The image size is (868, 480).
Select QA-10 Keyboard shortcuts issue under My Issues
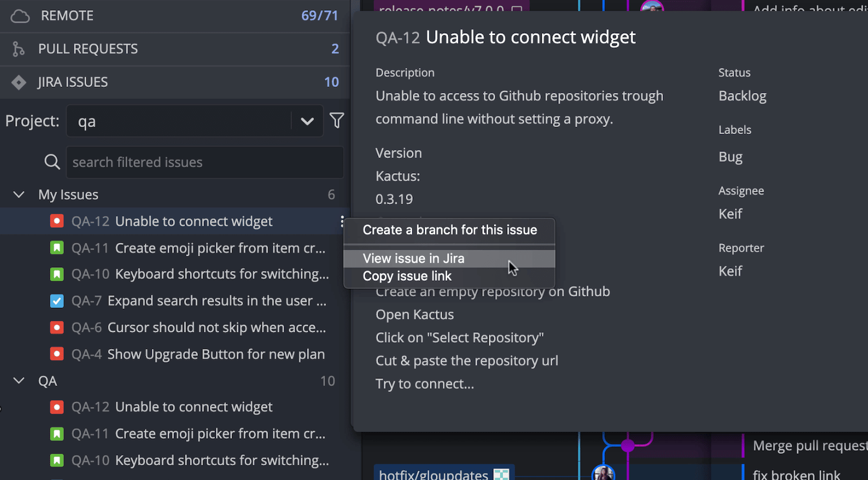[221, 274]
